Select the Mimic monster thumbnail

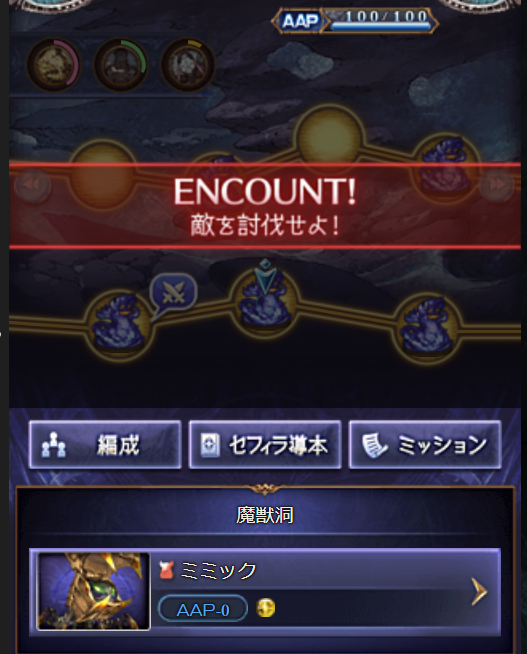[x=93, y=591]
